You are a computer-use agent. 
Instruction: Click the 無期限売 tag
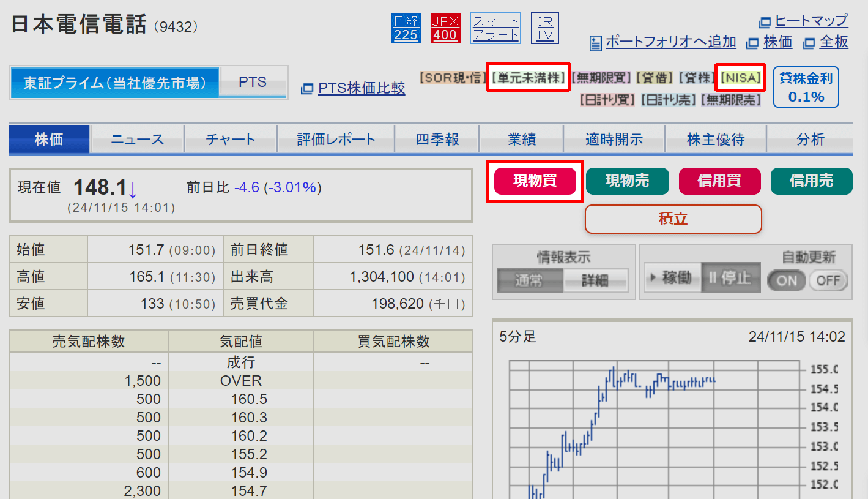[731, 99]
